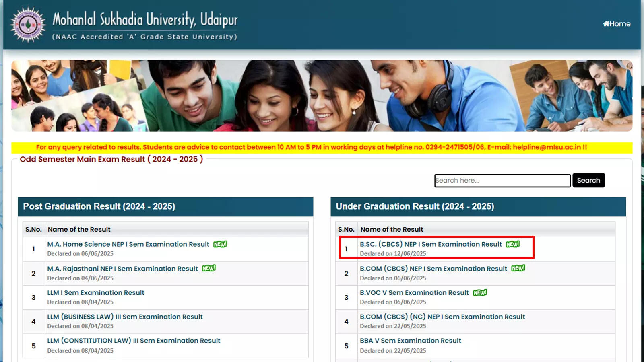This screenshot has width=644, height=362.
Task: Open the B.COM (CBCS) NEP I Sem result
Action: (433, 268)
